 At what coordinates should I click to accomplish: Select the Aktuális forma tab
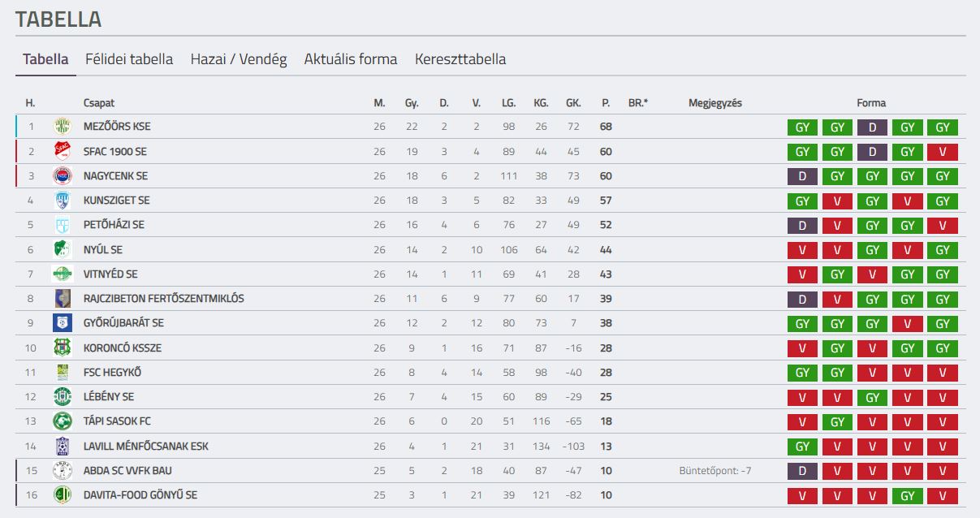coord(351,59)
